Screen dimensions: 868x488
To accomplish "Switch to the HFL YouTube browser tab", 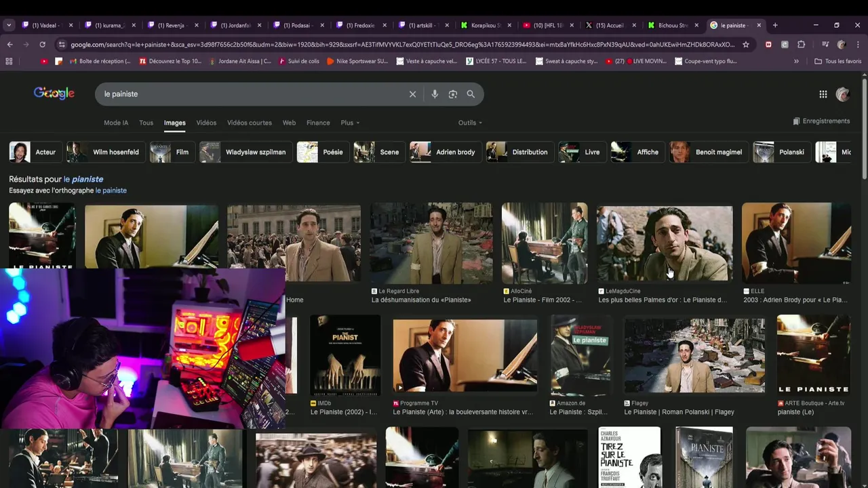I will point(548,25).
